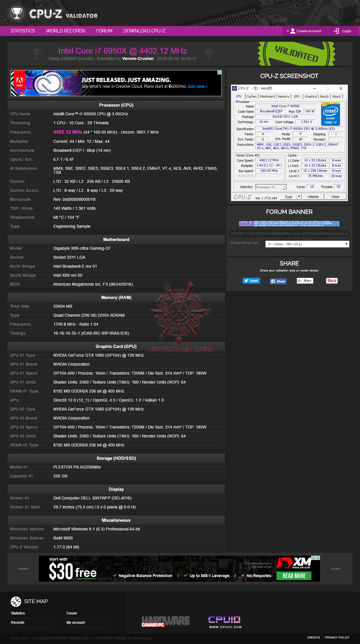360x644 pixels.
Task: Open Statistics link in site map
Action: click(18, 613)
